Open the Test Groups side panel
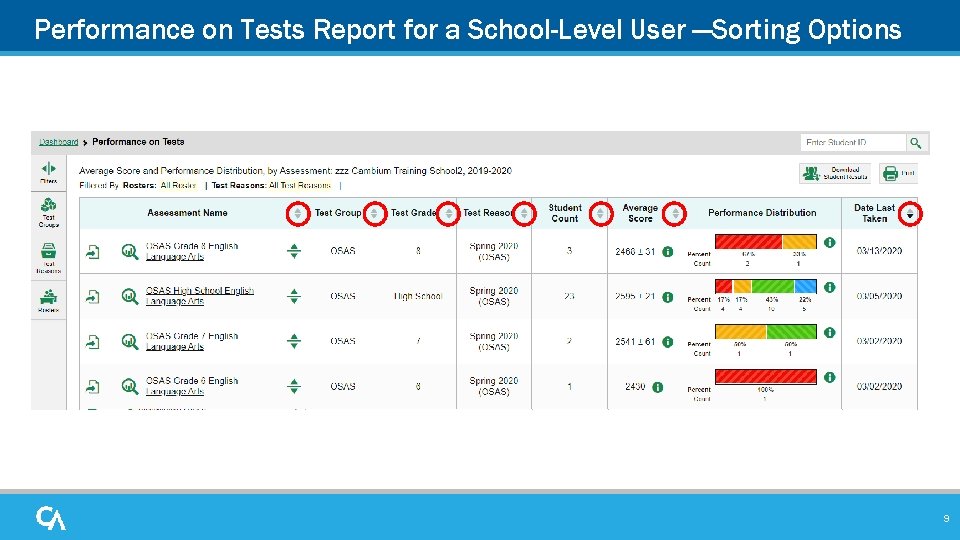The width and height of the screenshot is (960, 540). pos(48,212)
